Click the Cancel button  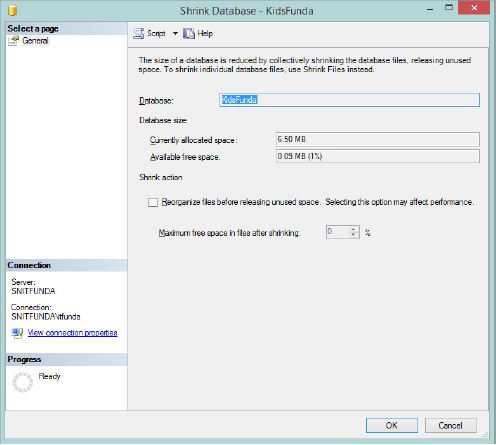coord(450,425)
